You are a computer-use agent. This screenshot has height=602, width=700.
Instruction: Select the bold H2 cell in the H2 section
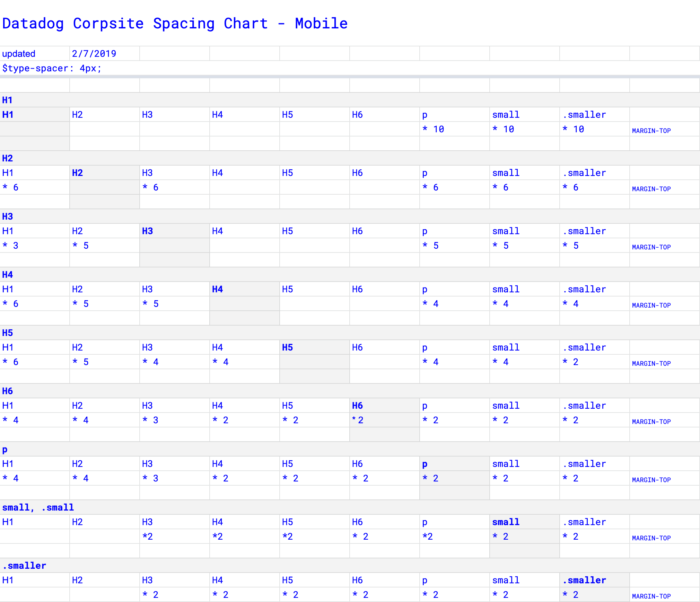click(x=105, y=173)
